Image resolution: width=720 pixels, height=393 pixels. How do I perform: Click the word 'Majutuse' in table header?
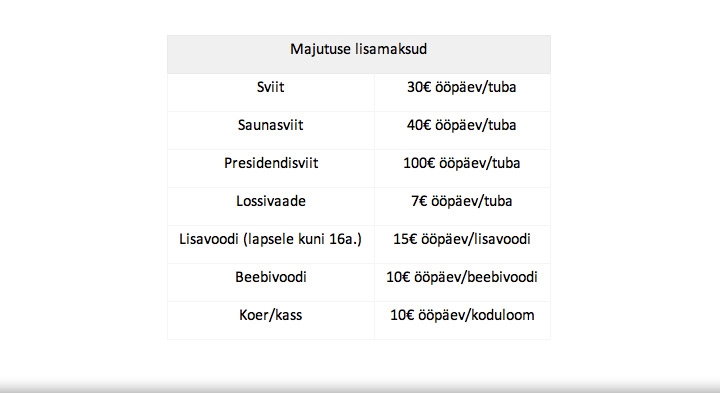(x=320, y=49)
